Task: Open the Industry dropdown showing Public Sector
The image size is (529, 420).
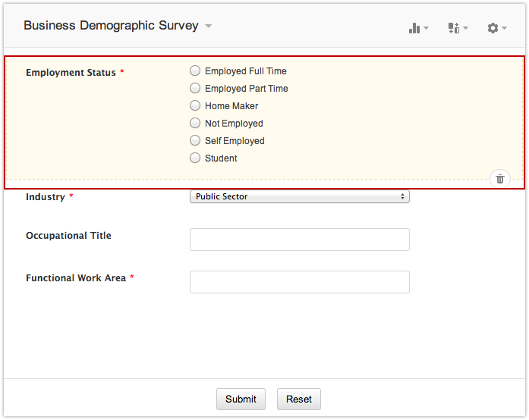Action: [299, 196]
